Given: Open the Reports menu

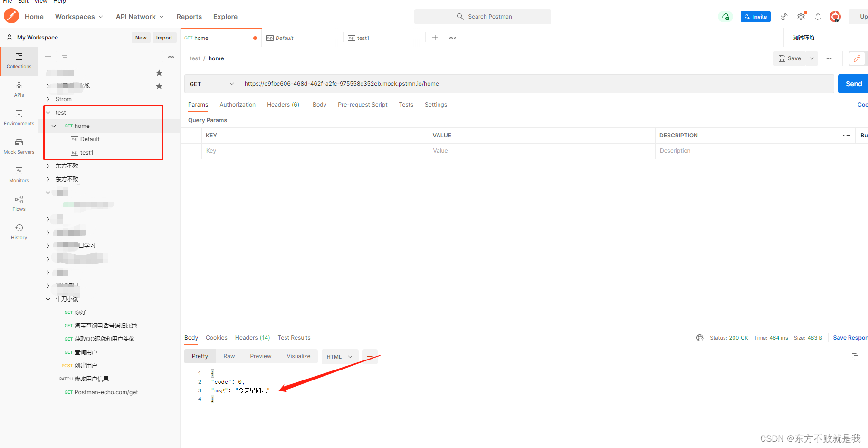Looking at the screenshot, I should (x=189, y=16).
